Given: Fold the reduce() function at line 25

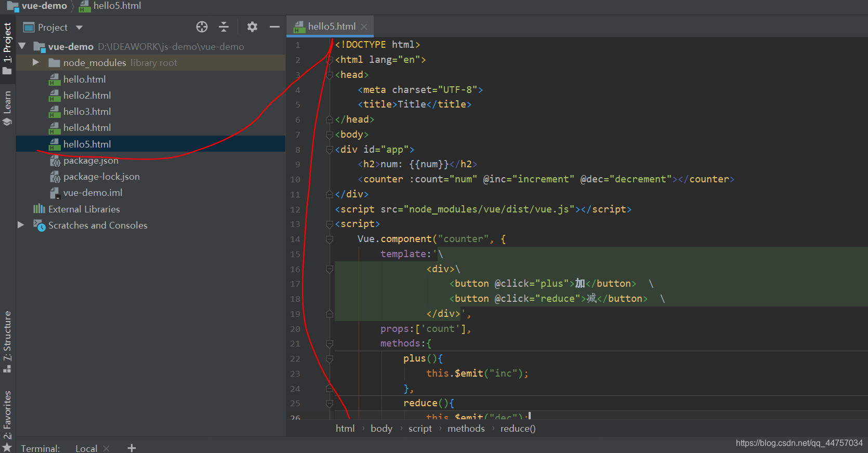Looking at the screenshot, I should [x=330, y=403].
